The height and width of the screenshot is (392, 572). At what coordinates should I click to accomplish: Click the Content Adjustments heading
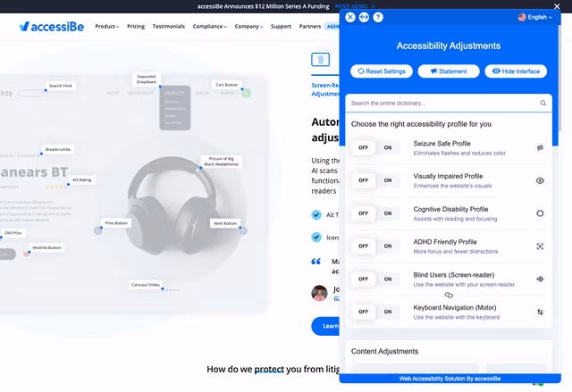pos(384,351)
